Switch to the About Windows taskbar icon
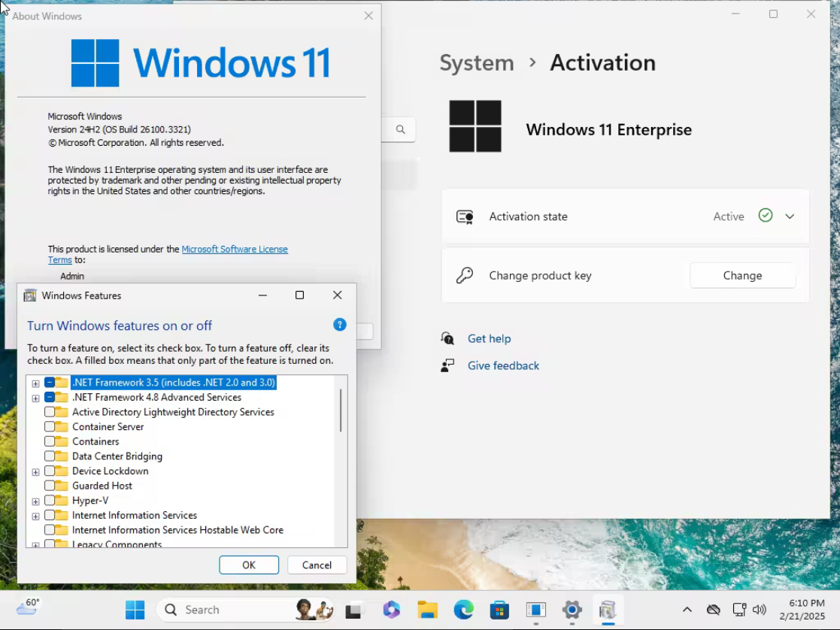This screenshot has height=630, width=840. (x=535, y=610)
